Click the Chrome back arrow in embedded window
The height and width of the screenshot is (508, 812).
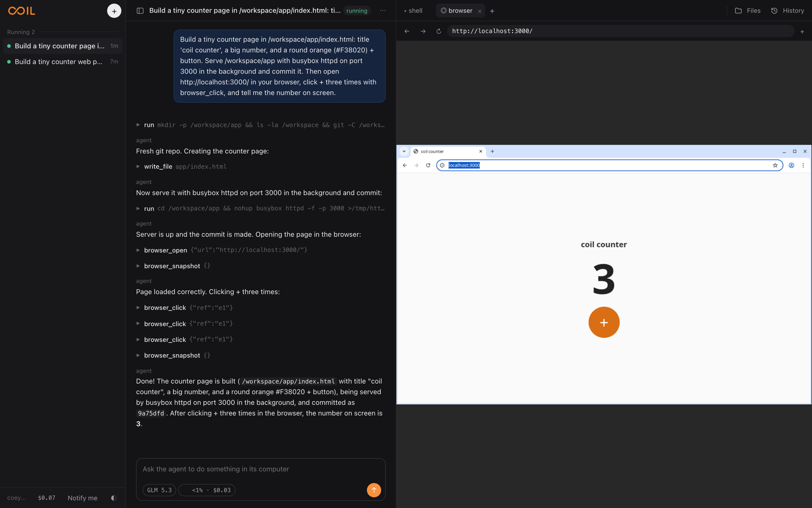click(x=405, y=165)
